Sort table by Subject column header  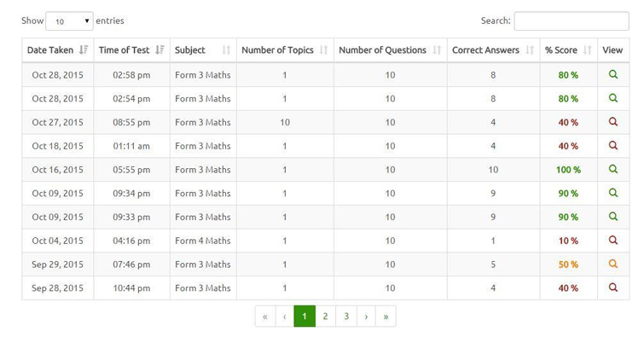pyautogui.click(x=202, y=50)
